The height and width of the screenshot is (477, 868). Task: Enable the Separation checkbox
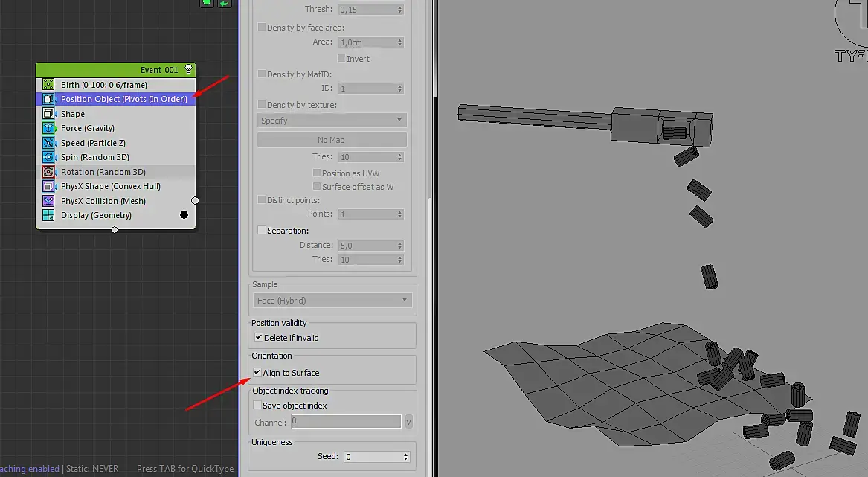[262, 230]
